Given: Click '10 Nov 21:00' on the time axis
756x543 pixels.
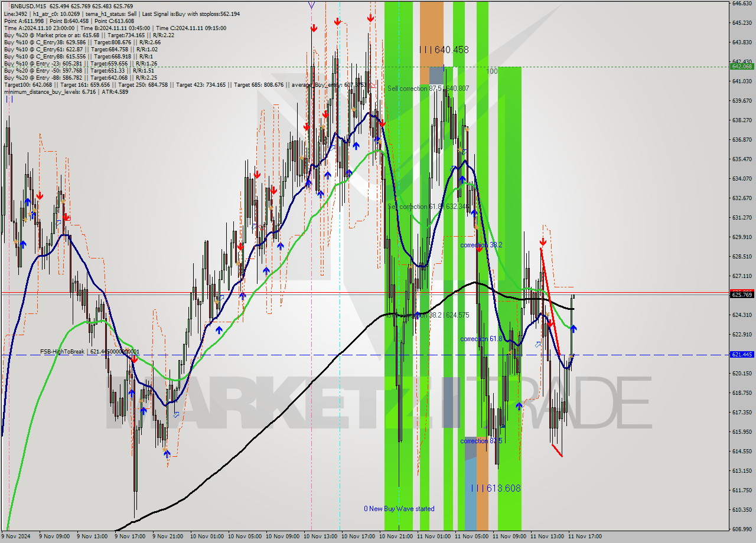Looking at the screenshot, I should pyautogui.click(x=396, y=537).
